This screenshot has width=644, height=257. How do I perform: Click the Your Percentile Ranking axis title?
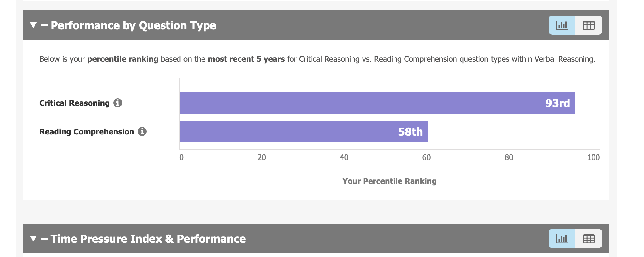389,181
